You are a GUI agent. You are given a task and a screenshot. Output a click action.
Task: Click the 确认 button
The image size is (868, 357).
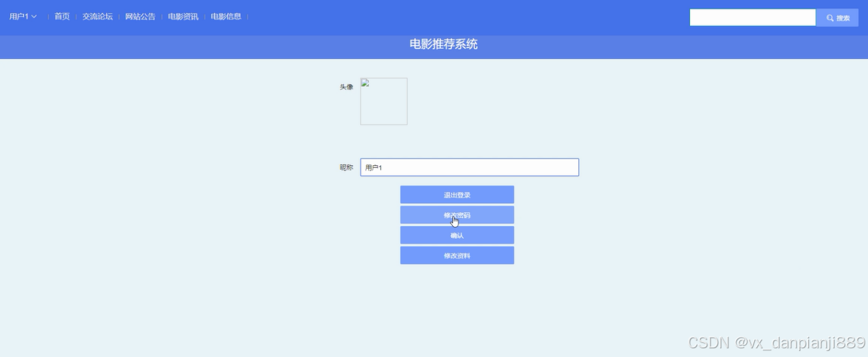pos(457,235)
